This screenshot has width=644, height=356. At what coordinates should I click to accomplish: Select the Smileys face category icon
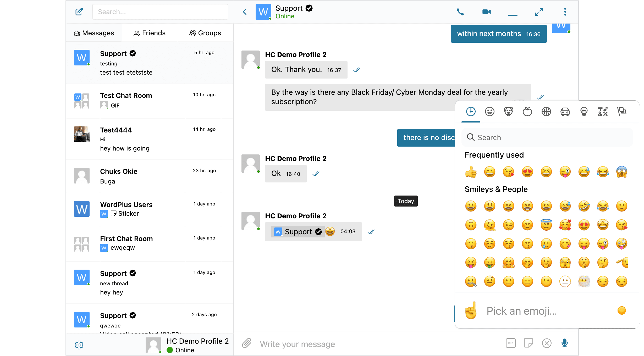tap(489, 112)
